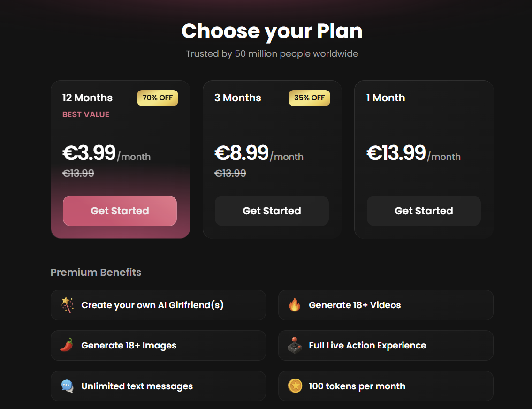Click the 35% OFF badge

(x=309, y=98)
